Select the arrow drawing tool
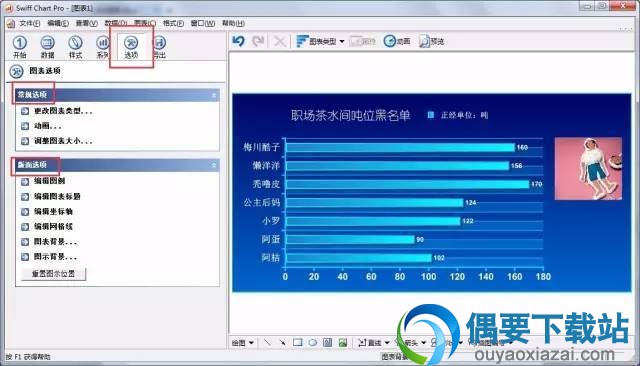The height and width of the screenshot is (366, 640). pos(282,342)
